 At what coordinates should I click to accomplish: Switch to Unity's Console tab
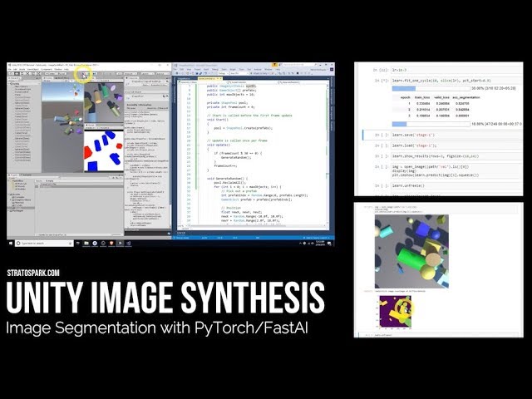(27, 175)
